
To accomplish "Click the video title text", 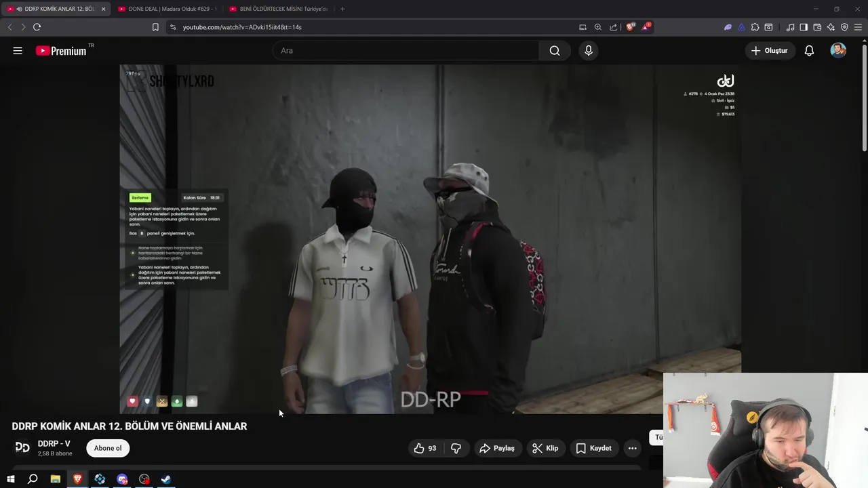I will (130, 426).
